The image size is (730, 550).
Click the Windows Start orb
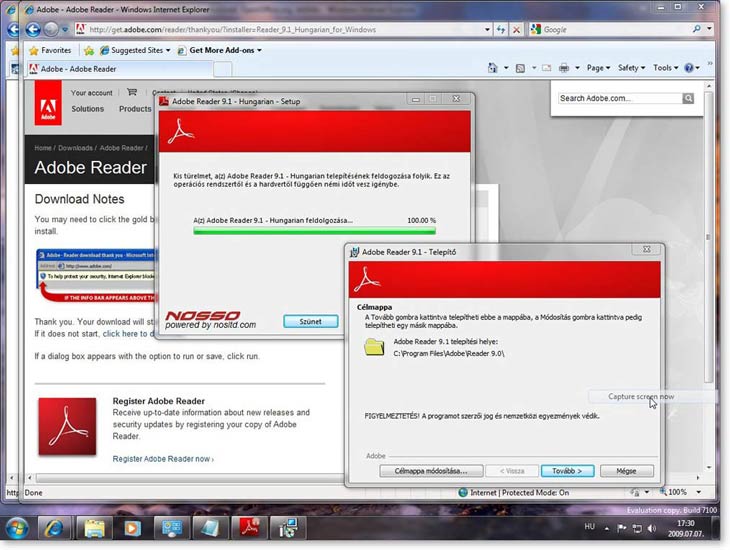coord(17,527)
